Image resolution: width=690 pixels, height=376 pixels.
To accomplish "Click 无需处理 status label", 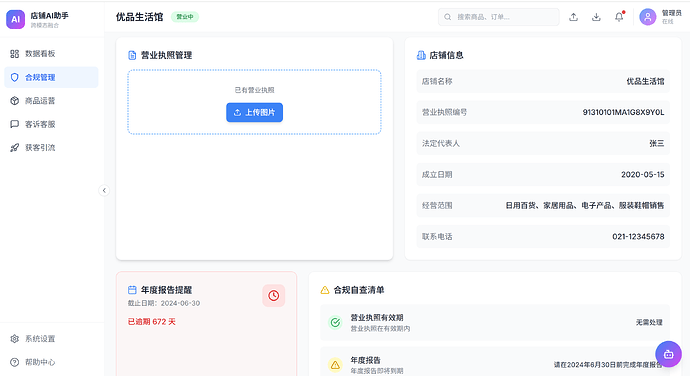I will click(x=649, y=322).
